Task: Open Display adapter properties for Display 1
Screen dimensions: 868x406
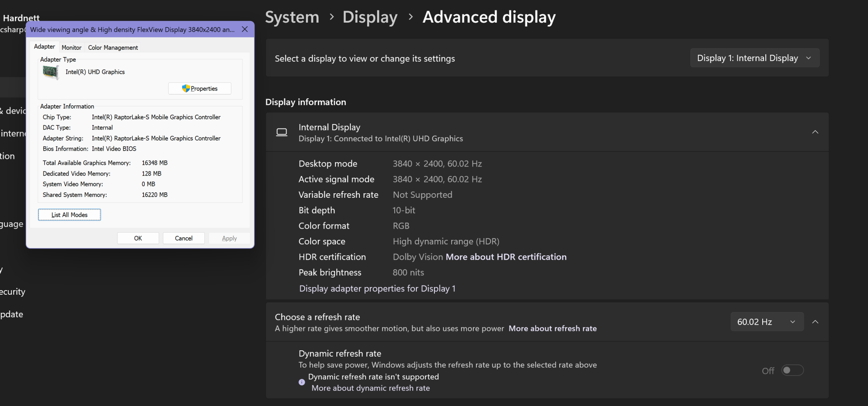Action: (377, 289)
